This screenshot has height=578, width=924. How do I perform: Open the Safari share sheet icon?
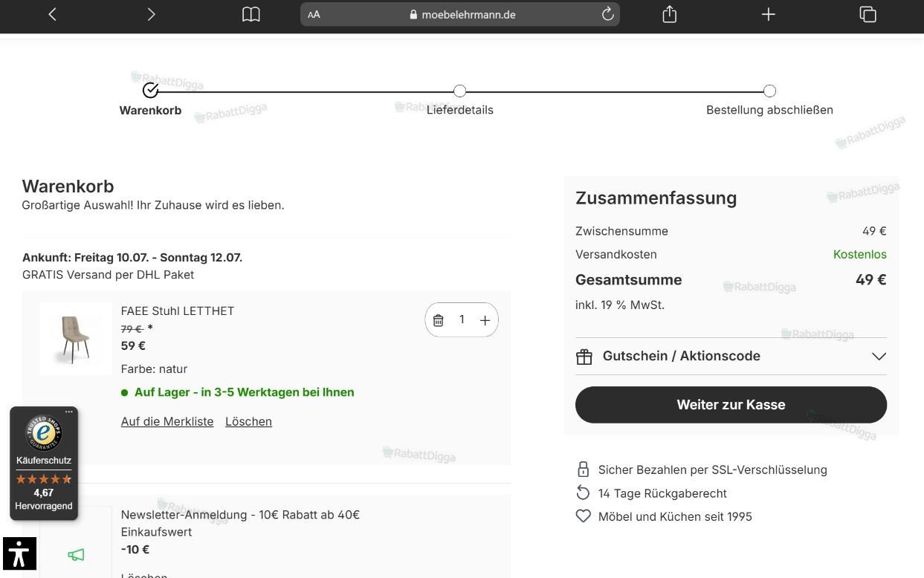point(669,14)
